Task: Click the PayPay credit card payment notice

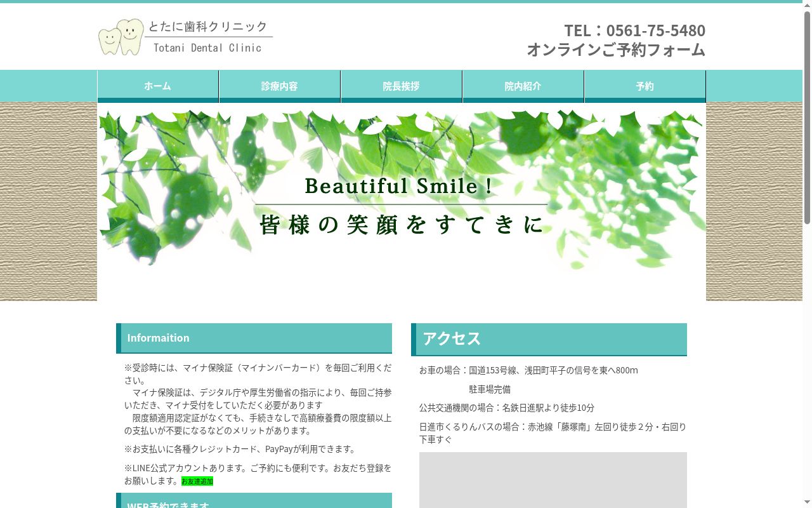Action: tap(241, 449)
